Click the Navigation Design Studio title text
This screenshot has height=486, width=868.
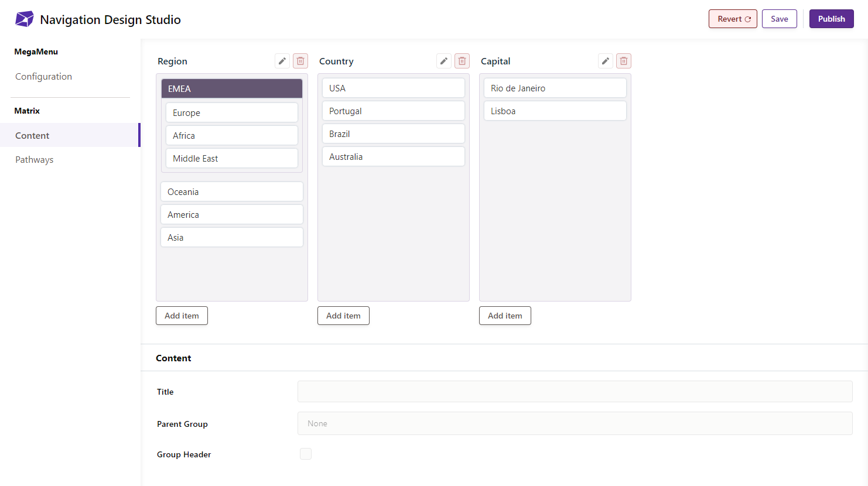point(110,19)
